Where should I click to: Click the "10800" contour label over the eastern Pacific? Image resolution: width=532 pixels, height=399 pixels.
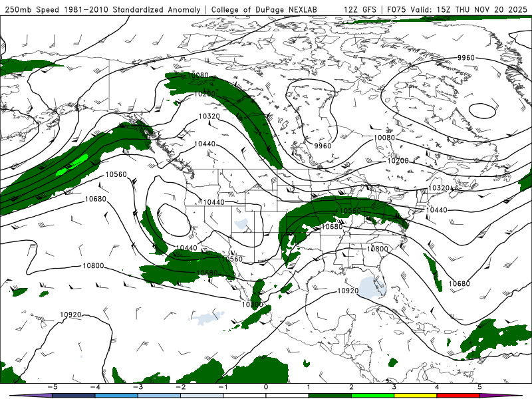click(x=93, y=265)
